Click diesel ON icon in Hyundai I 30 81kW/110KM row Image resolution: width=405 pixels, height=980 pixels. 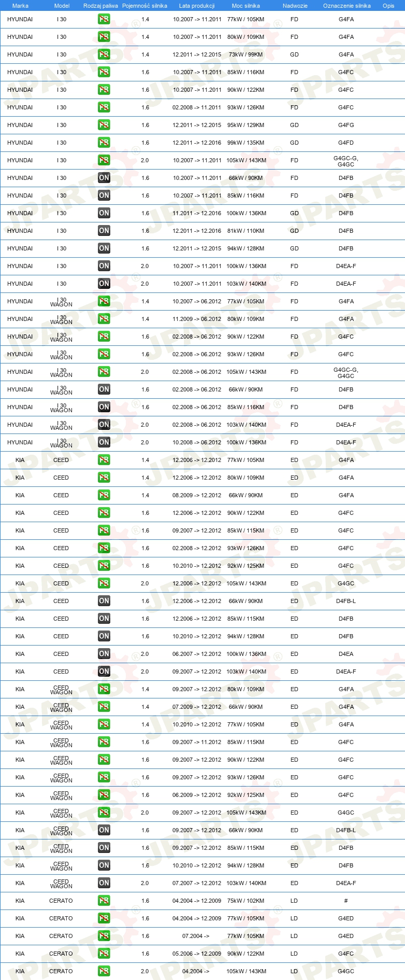tap(104, 231)
